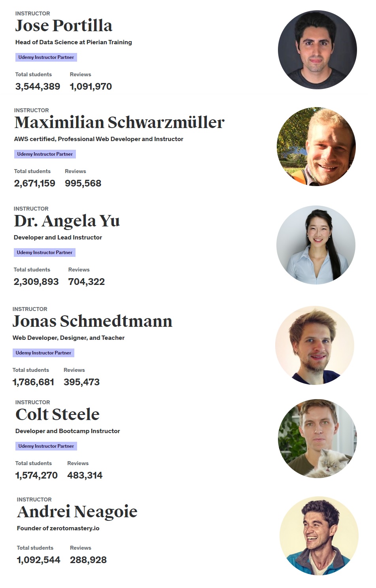Open the profile photo beside Dr. Angela Yu's name
Image resolution: width=376 pixels, height=588 pixels.
click(316, 245)
